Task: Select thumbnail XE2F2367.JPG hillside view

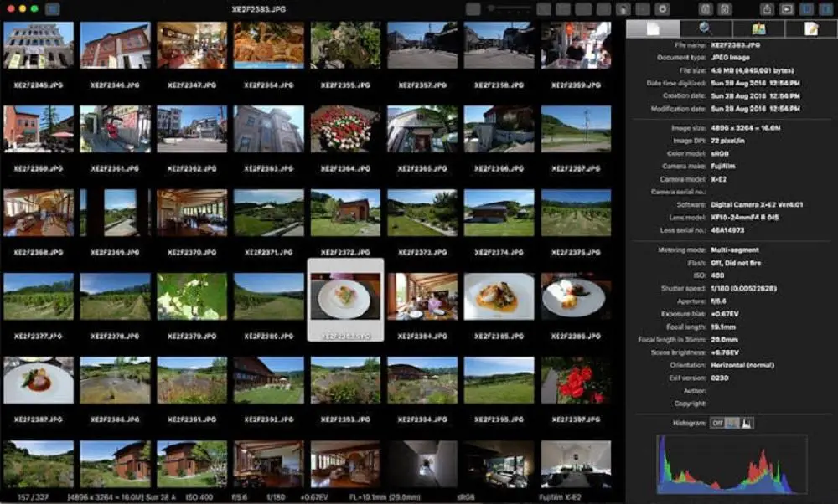Action: (x=576, y=129)
